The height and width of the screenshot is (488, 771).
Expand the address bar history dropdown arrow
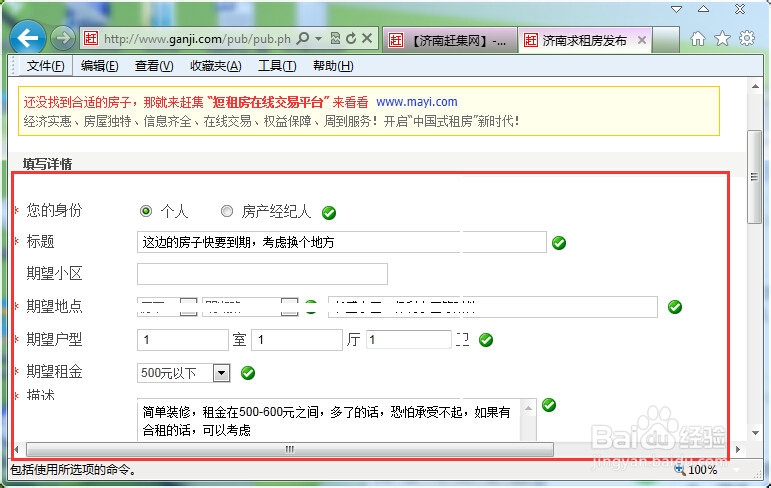pyautogui.click(x=319, y=38)
